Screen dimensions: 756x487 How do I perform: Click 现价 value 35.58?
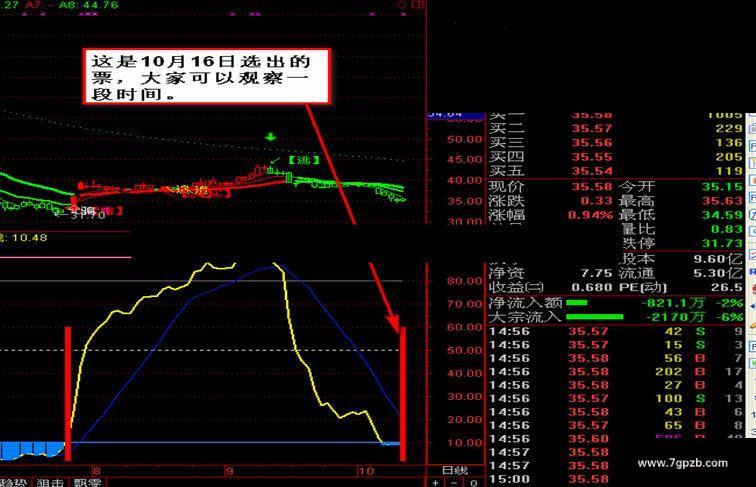point(591,187)
